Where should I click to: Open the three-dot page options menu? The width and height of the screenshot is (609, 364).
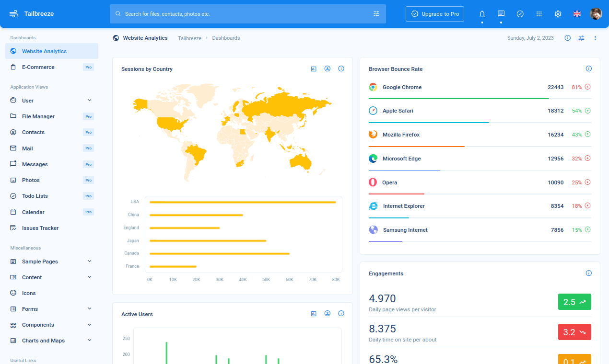point(595,38)
